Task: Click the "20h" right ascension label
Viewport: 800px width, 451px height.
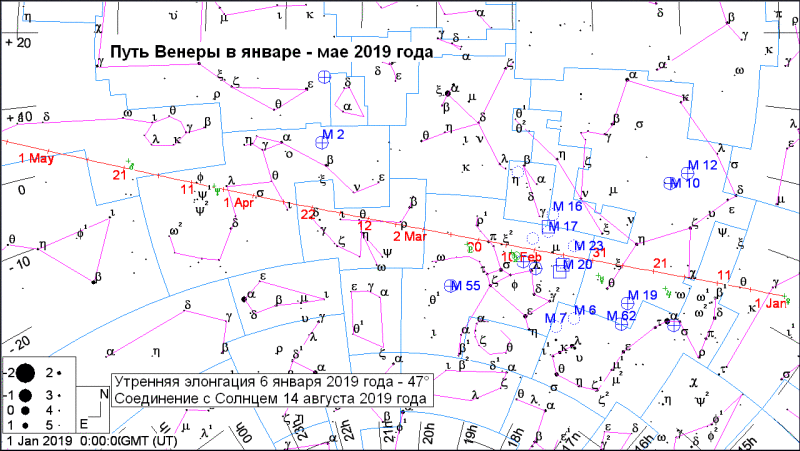Action: click(429, 433)
